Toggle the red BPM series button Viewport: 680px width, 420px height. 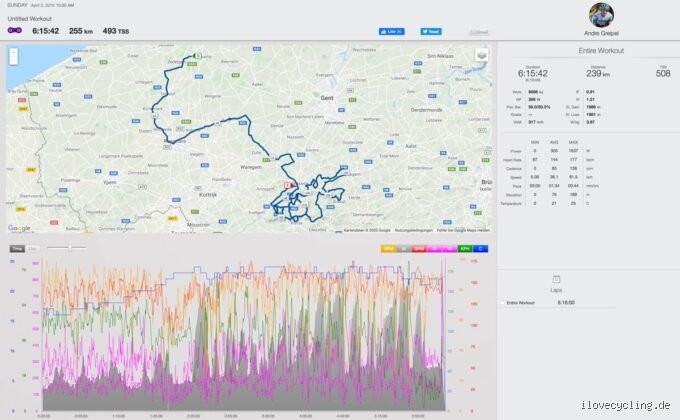tap(419, 249)
